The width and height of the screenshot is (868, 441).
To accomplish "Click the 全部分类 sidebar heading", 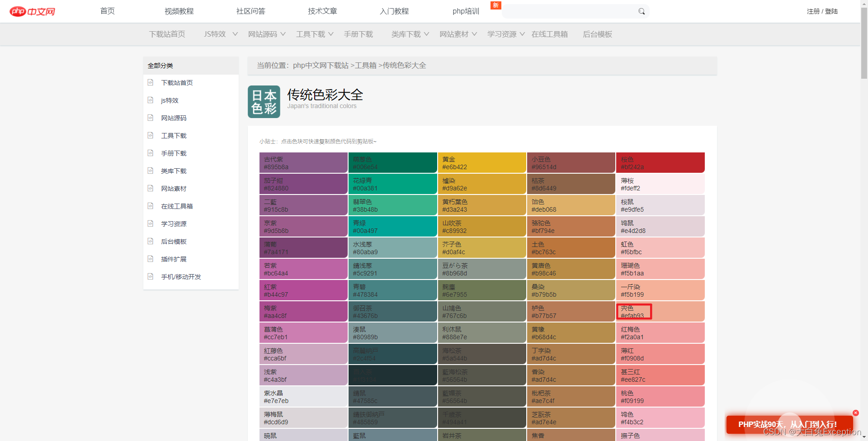I will click(160, 66).
